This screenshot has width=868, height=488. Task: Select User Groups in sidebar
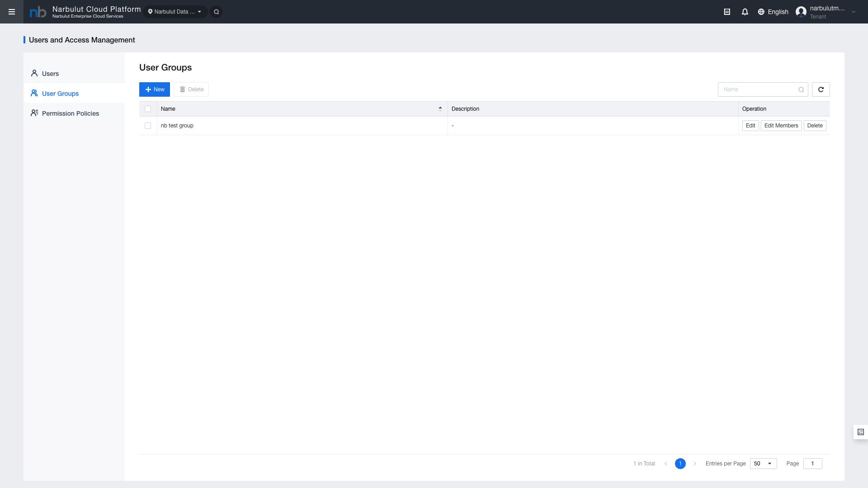(x=74, y=94)
